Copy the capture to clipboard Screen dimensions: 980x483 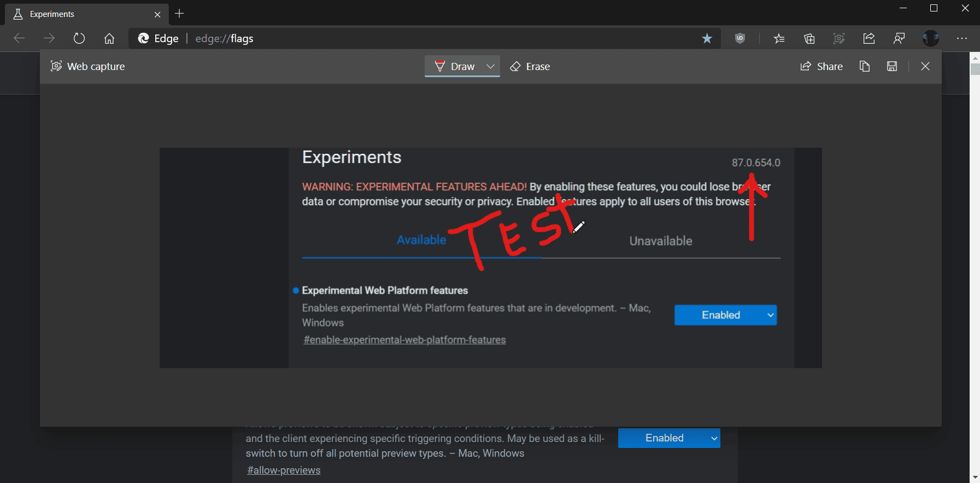[865, 66]
